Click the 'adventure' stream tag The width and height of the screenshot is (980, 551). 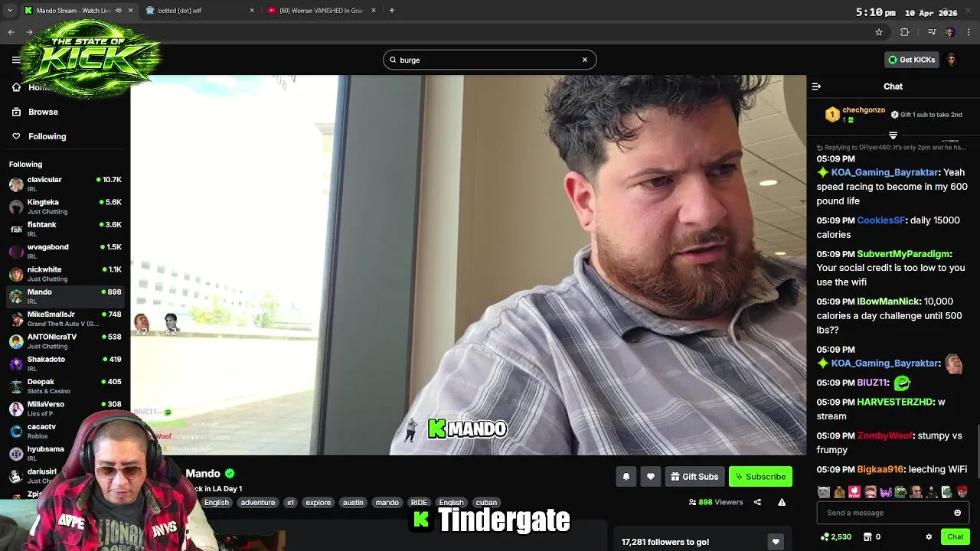click(258, 503)
